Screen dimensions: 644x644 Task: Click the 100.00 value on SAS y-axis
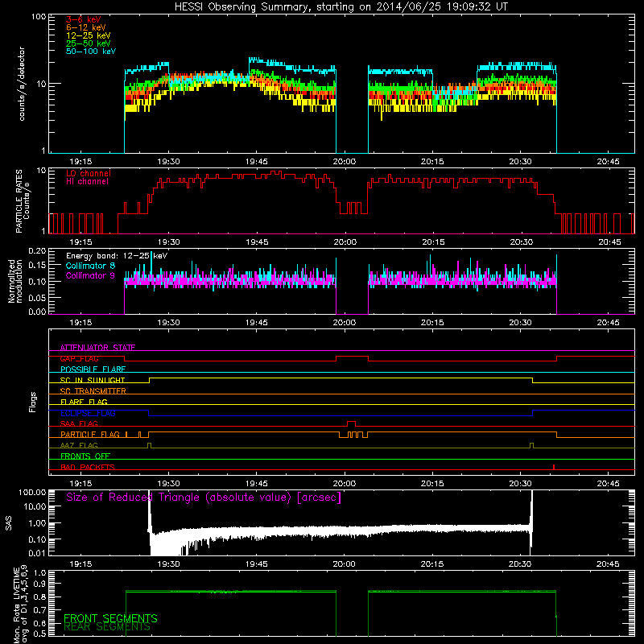coord(32,493)
